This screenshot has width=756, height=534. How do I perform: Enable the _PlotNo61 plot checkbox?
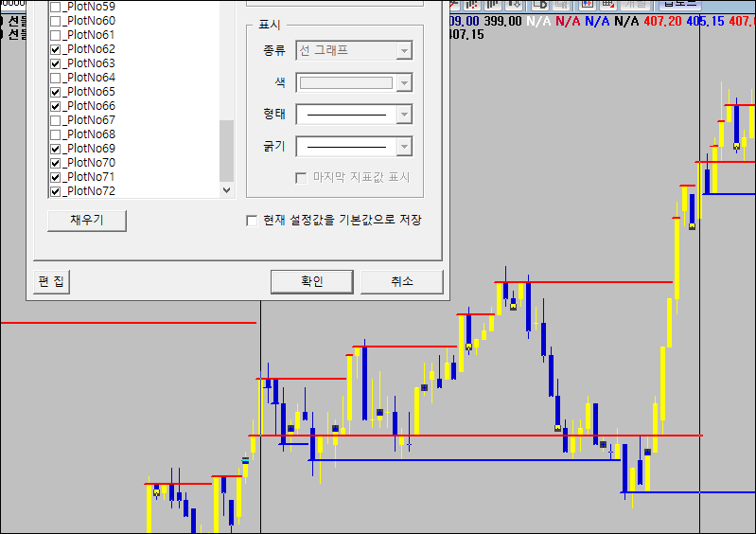coord(55,35)
